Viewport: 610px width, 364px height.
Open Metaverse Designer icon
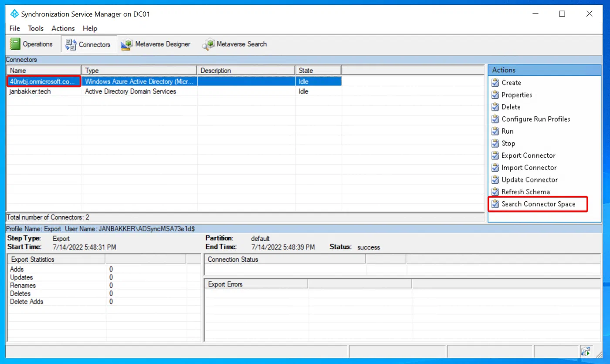point(127,44)
